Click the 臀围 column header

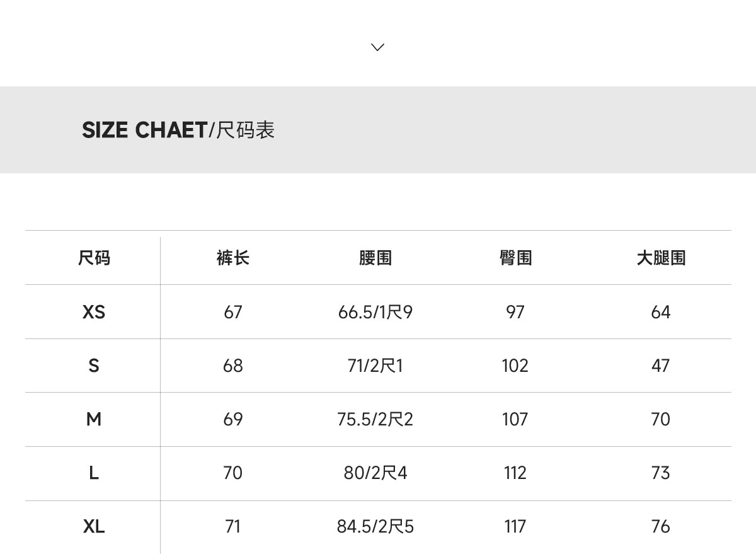[x=515, y=258]
